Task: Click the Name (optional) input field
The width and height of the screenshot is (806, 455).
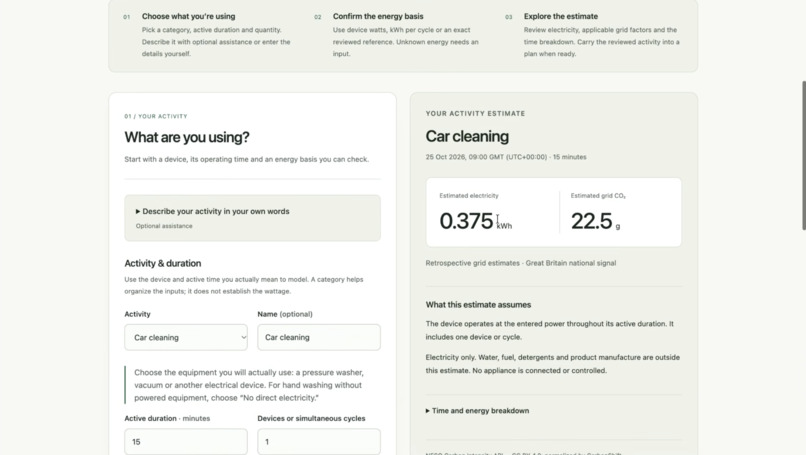Action: [319, 337]
